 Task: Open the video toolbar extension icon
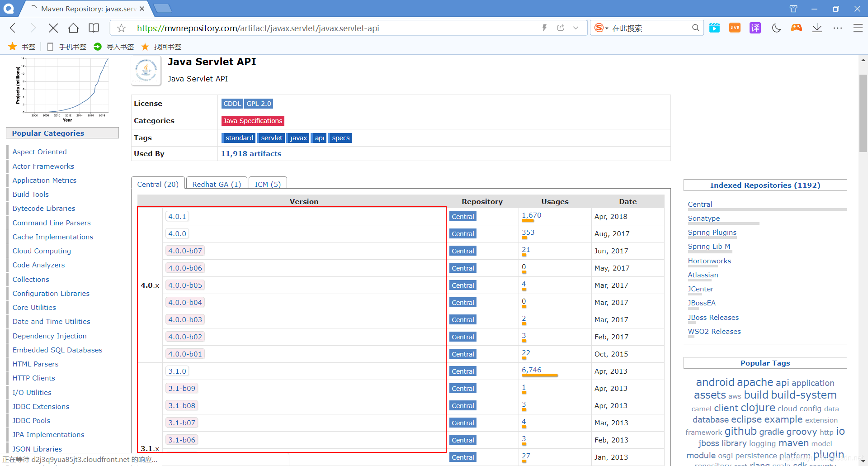(714, 28)
